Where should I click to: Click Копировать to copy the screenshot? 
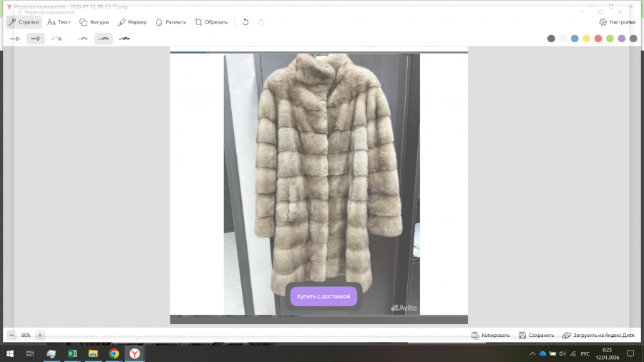(490, 335)
